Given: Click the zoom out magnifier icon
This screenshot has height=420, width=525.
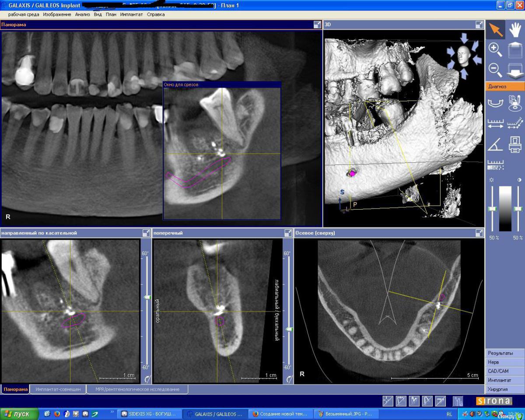Looking at the screenshot, I should [x=495, y=70].
